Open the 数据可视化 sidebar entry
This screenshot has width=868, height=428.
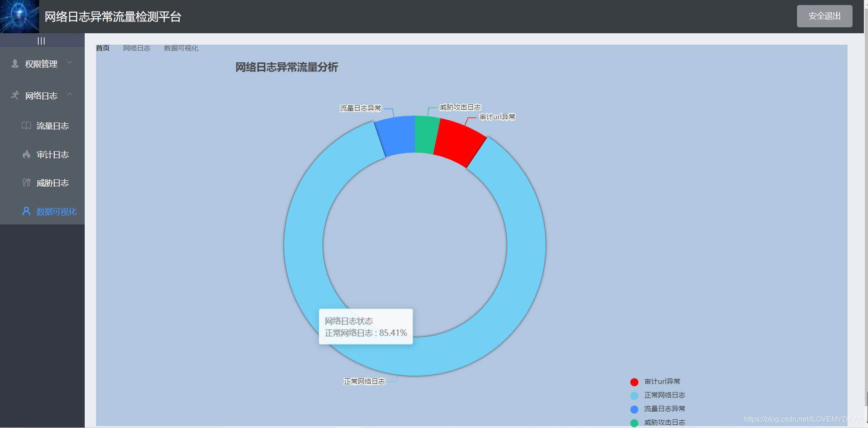point(56,211)
